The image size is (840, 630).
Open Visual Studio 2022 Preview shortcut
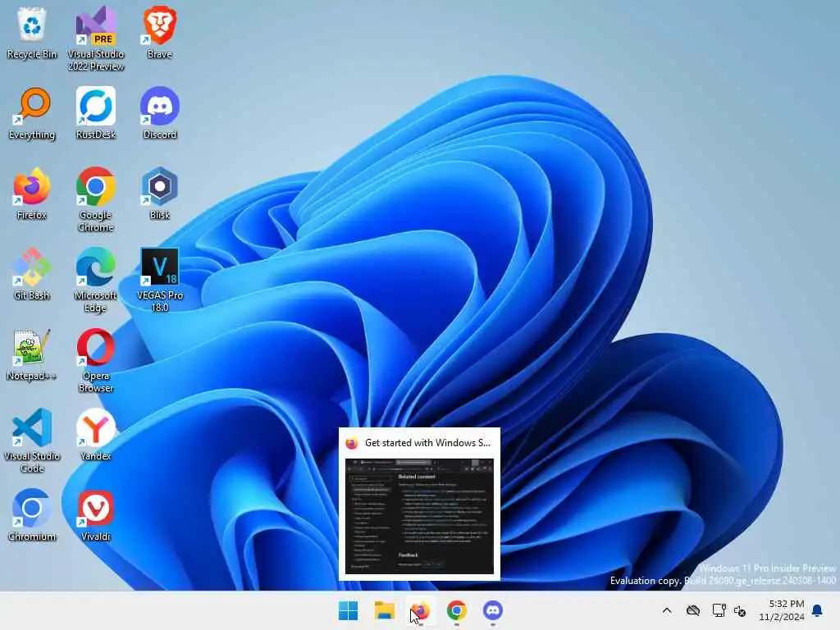pyautogui.click(x=96, y=39)
